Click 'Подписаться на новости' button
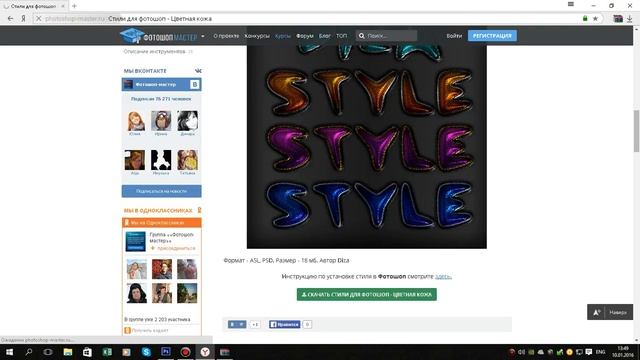The image size is (640, 360). click(161, 191)
